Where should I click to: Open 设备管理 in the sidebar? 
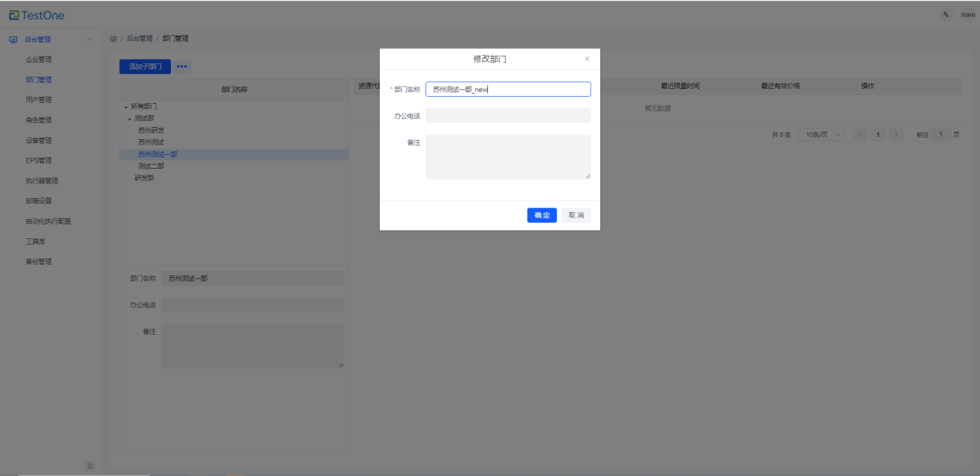pyautogui.click(x=39, y=141)
